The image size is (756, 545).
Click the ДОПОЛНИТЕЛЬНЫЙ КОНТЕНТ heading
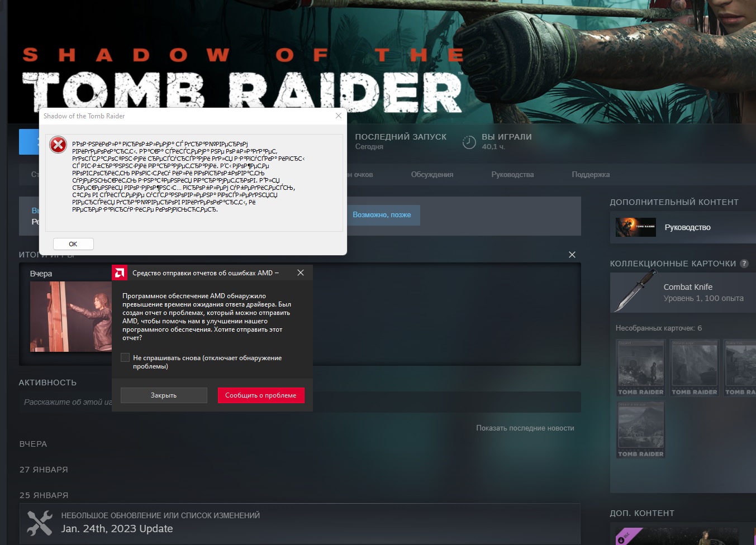point(674,202)
